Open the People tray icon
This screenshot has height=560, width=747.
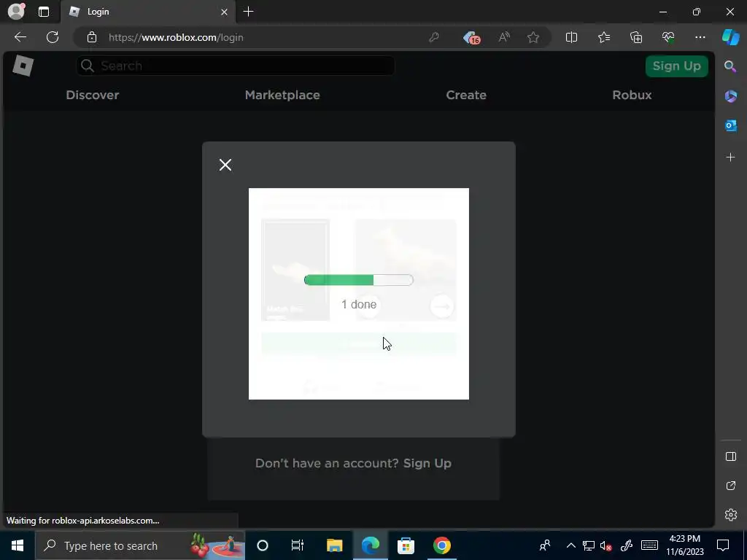(544, 545)
